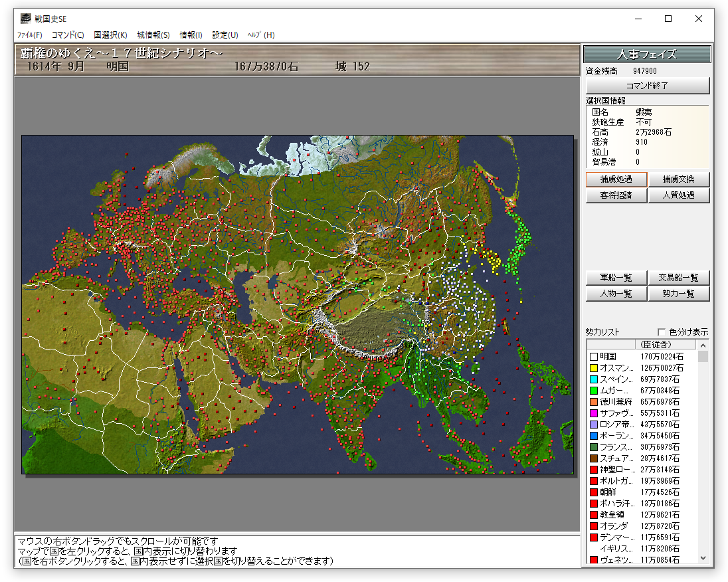Pick the cyan スペイン color swatch

click(594, 379)
